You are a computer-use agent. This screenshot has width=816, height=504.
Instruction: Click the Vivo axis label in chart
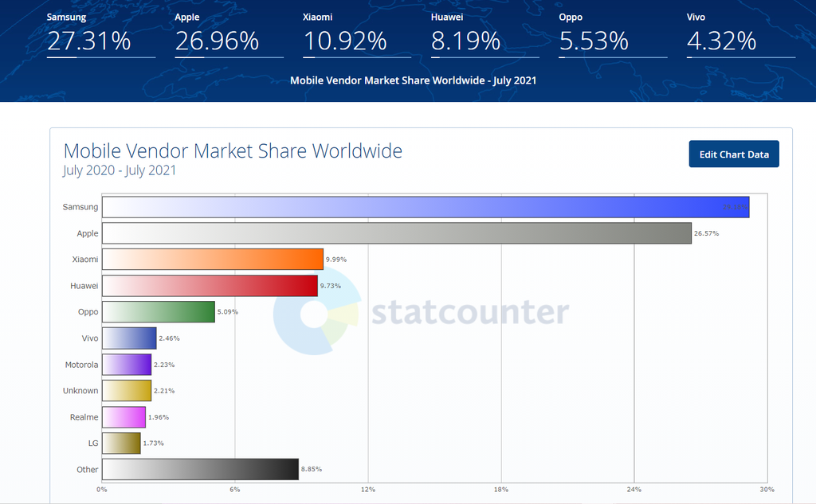click(x=89, y=338)
